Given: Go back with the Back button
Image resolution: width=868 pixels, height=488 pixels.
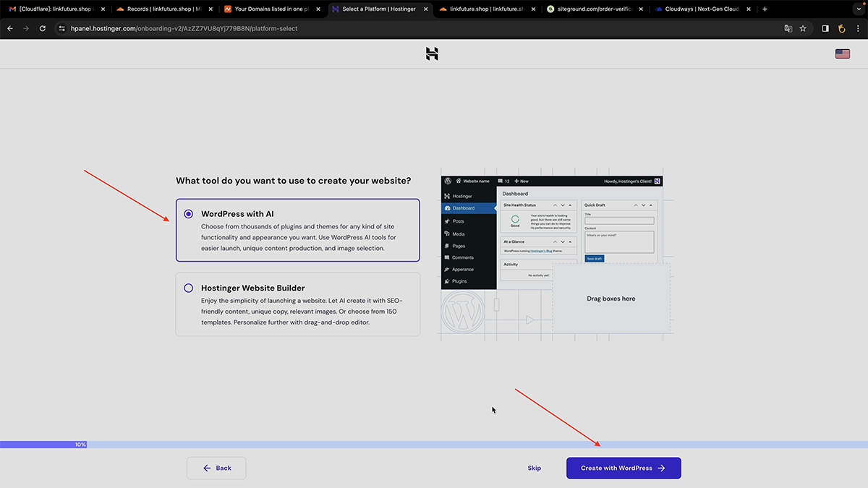Looking at the screenshot, I should 216,468.
